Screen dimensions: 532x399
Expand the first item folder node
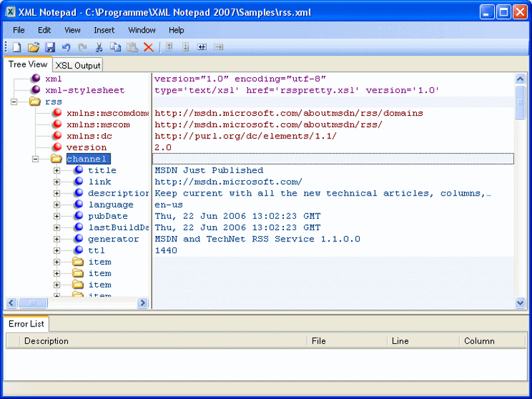57,261
